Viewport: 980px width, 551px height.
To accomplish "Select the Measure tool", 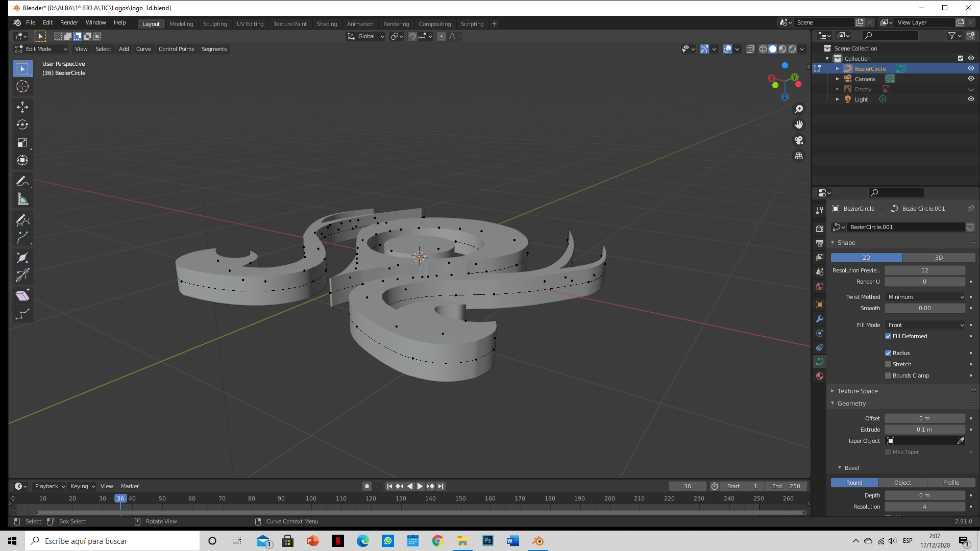I will 22,199.
